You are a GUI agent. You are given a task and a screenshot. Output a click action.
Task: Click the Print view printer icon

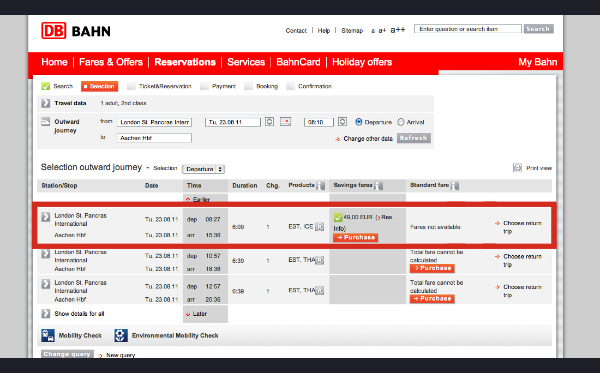pos(517,168)
